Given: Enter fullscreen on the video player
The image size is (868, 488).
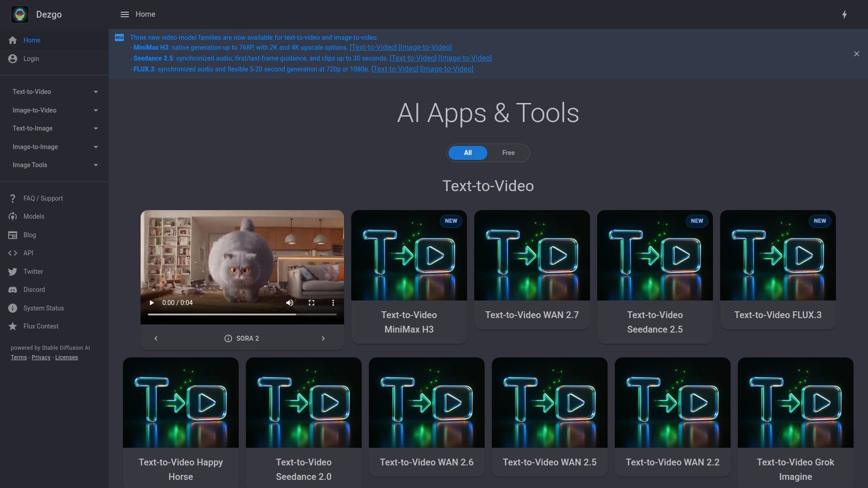Looking at the screenshot, I should [x=311, y=303].
